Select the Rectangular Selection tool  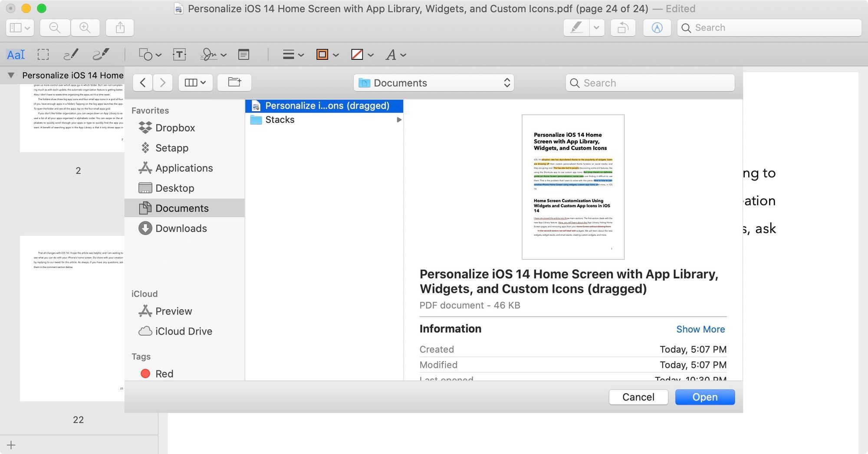click(x=43, y=55)
